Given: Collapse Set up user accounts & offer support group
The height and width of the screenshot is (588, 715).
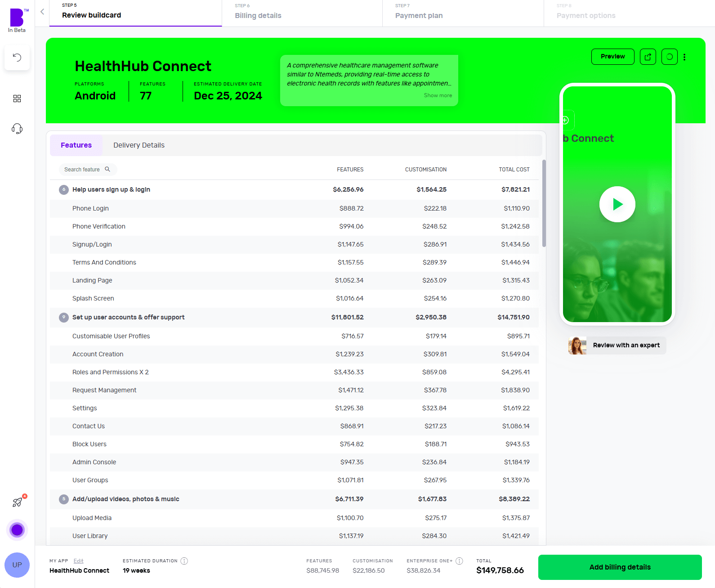Looking at the screenshot, I should click(64, 318).
